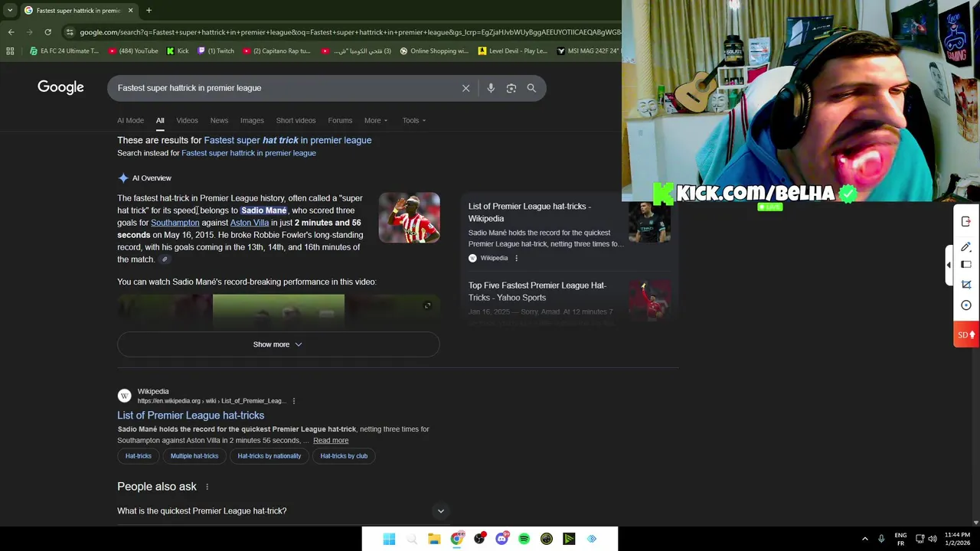Viewport: 980px width, 551px height.
Task: Click the source link chip after 'the match.'
Action: click(164, 259)
